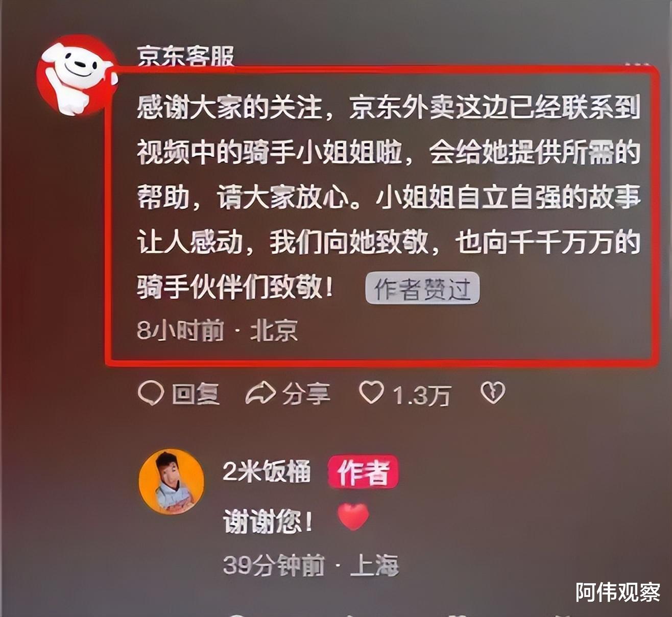The width and height of the screenshot is (672, 617).
Task: Tap the 8小时前 · 北京 timestamp
Action: coord(218,331)
